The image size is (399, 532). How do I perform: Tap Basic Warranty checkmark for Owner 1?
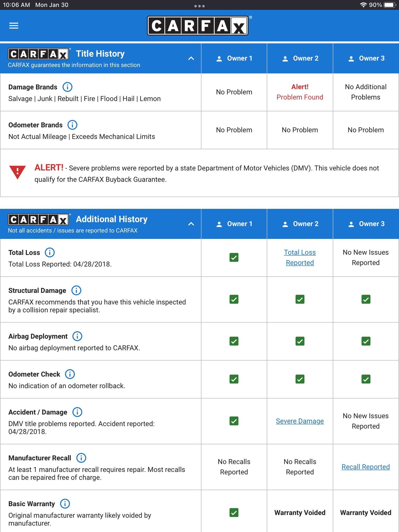tap(234, 513)
